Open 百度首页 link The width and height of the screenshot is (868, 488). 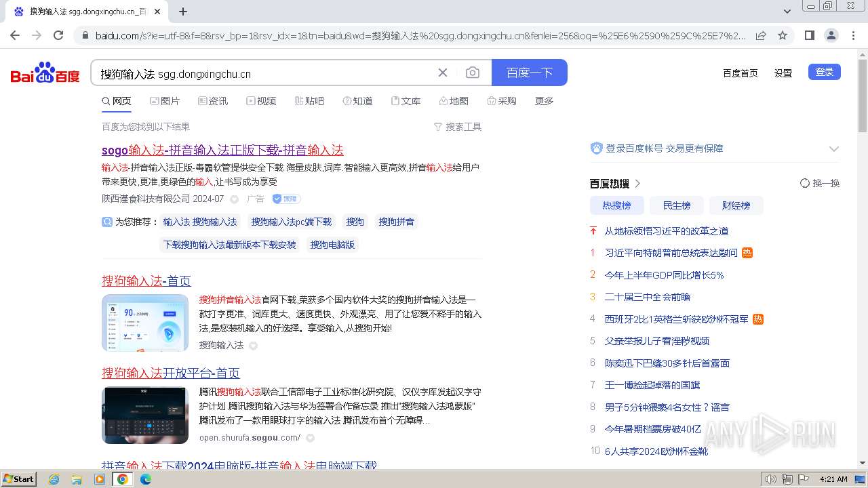click(x=740, y=73)
